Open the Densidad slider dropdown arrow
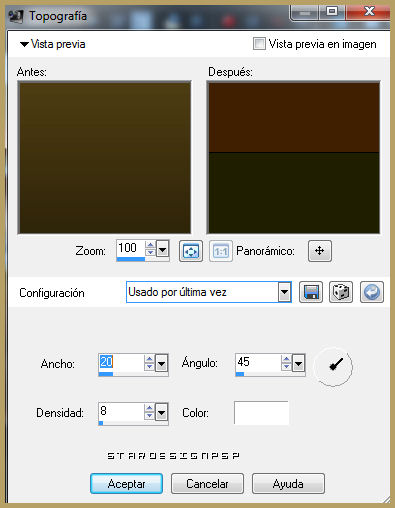 coord(161,413)
